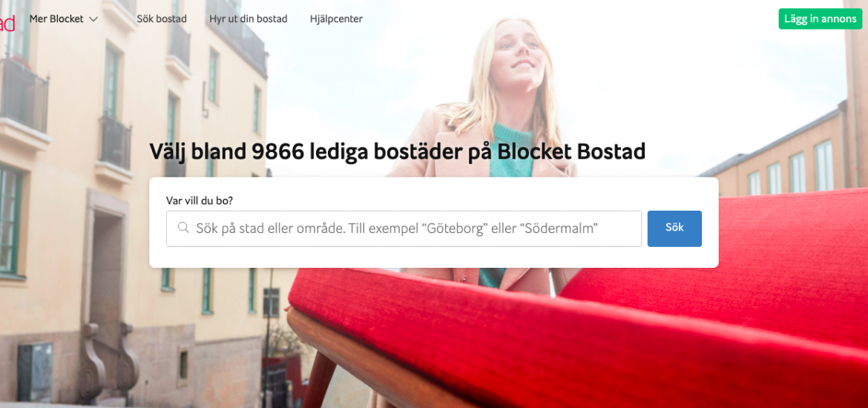
Task: Click the green Lägg in annons button
Action: point(820,19)
